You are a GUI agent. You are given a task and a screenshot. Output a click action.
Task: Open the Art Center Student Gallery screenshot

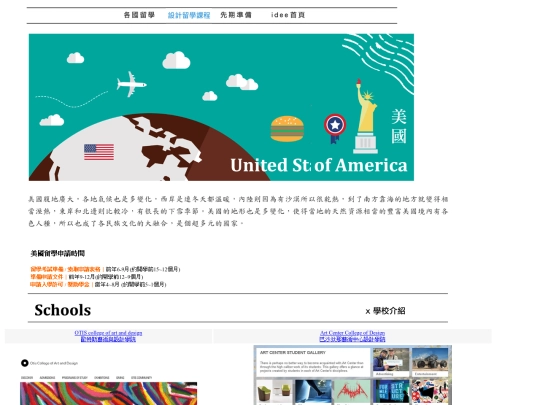pyautogui.click(x=353, y=375)
